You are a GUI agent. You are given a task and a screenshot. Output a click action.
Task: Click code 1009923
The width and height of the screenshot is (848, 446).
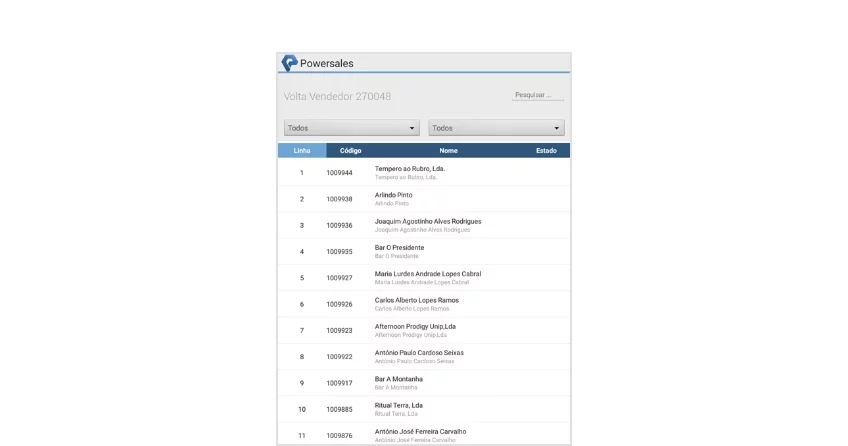click(339, 330)
